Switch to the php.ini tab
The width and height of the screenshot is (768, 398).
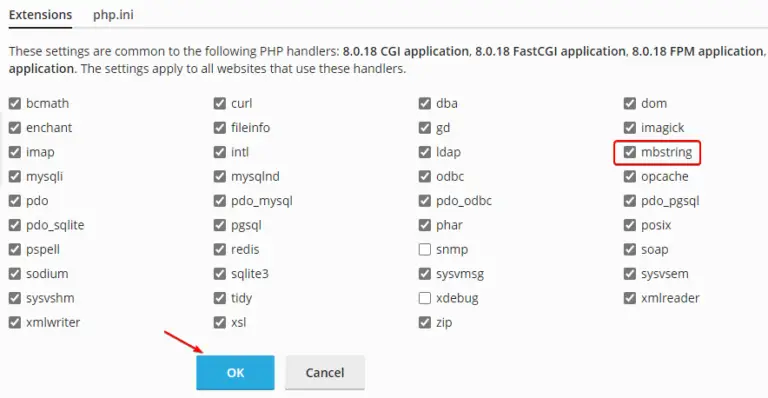pyautogui.click(x=113, y=15)
